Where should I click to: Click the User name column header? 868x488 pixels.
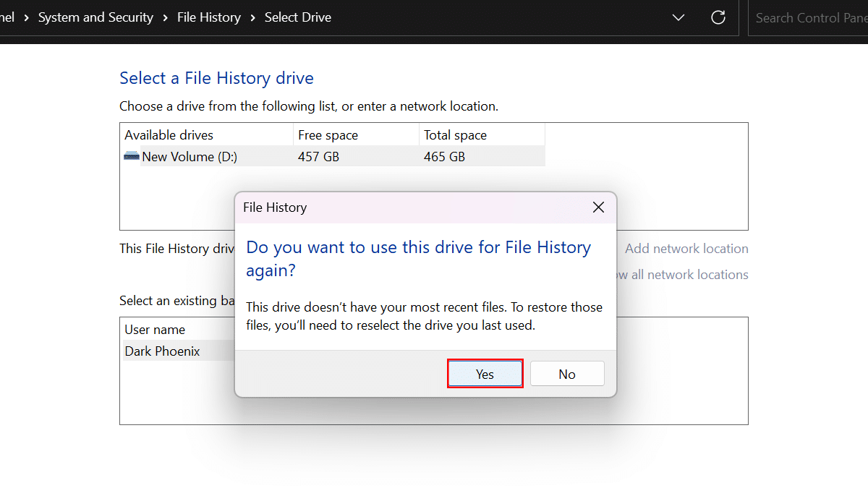[155, 330]
